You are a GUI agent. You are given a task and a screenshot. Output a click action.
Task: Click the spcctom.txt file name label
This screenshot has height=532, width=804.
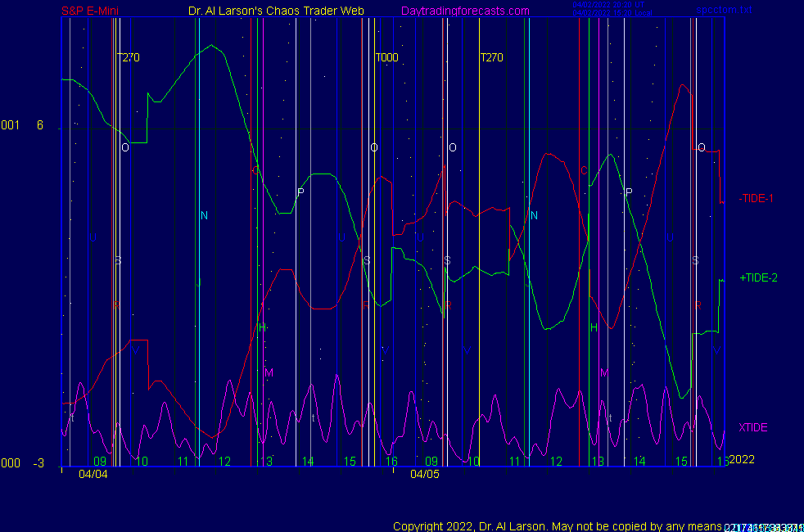point(723,11)
